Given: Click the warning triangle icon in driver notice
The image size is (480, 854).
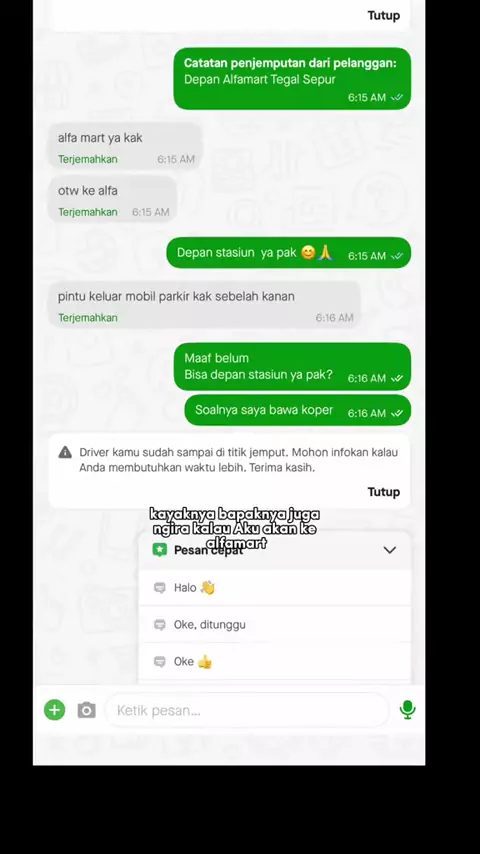Looking at the screenshot, I should click(65, 452).
